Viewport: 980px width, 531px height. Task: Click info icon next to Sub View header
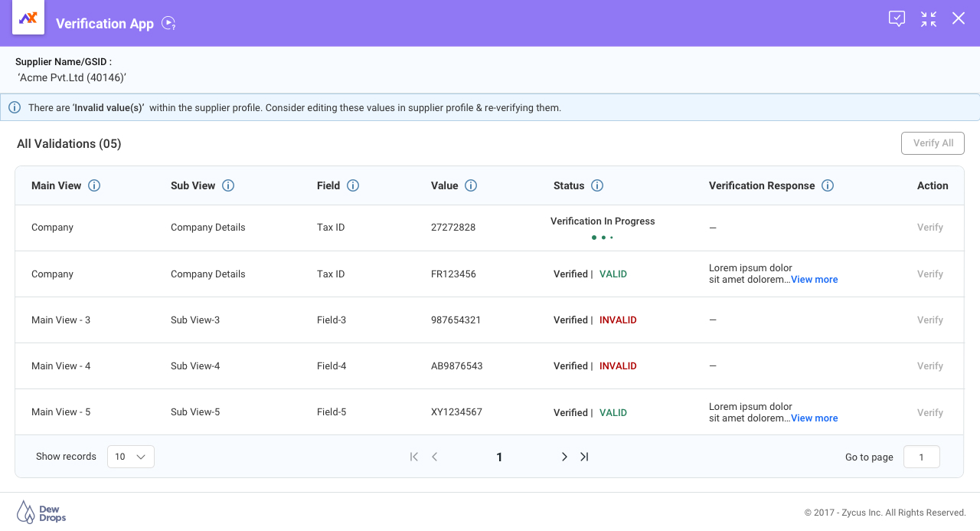click(x=228, y=185)
